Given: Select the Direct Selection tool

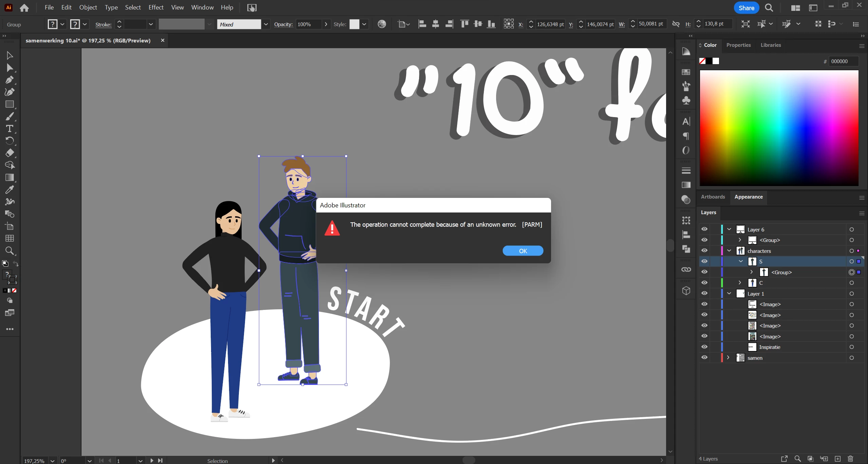Looking at the screenshot, I should 10,68.
